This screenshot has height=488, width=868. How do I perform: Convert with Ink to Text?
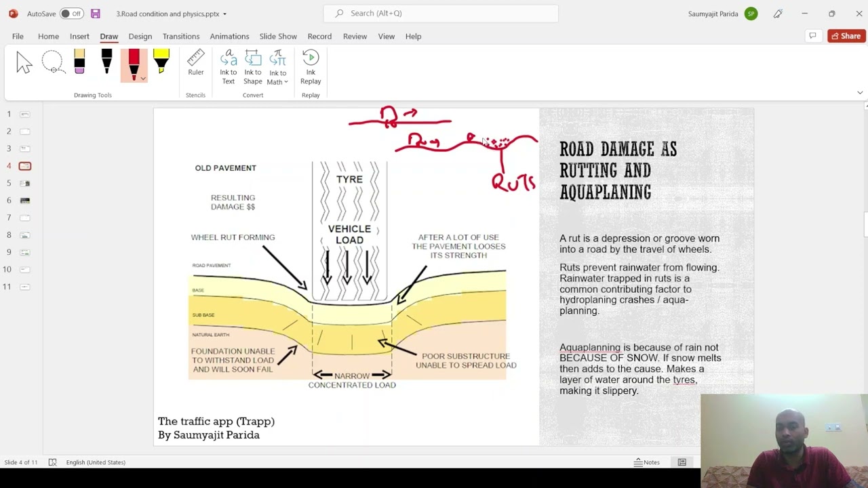pos(229,67)
